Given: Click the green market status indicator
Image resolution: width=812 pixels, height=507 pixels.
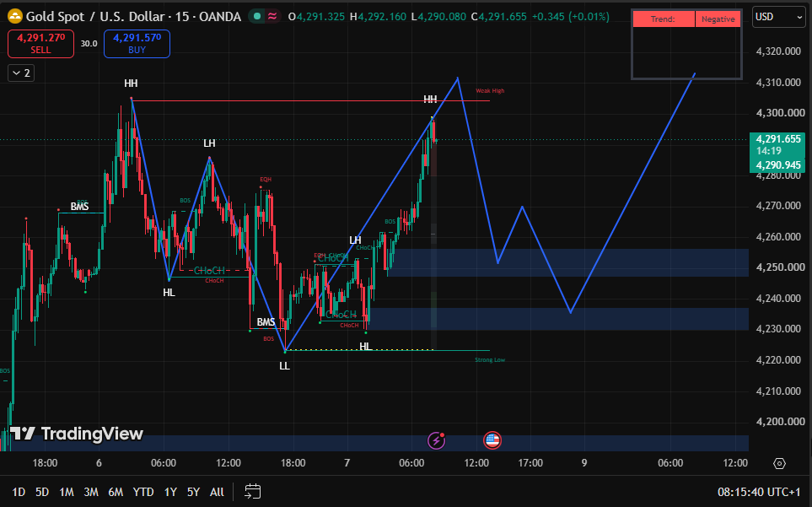Looking at the screenshot, I should pyautogui.click(x=257, y=17).
